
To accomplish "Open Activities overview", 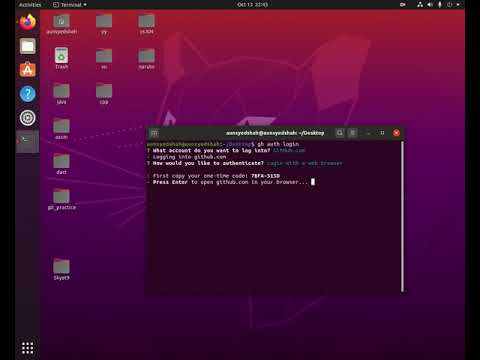I will (30, 5).
